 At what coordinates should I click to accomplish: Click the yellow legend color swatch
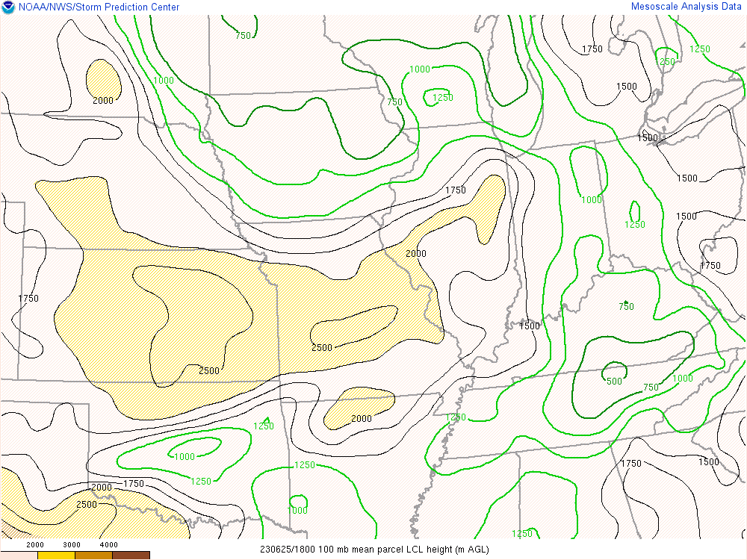(56, 555)
